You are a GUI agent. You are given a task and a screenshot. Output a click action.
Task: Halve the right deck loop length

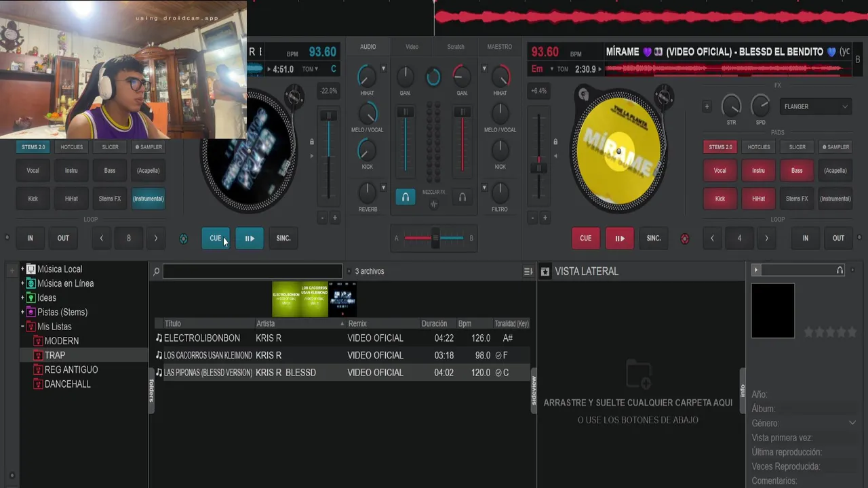tap(712, 238)
